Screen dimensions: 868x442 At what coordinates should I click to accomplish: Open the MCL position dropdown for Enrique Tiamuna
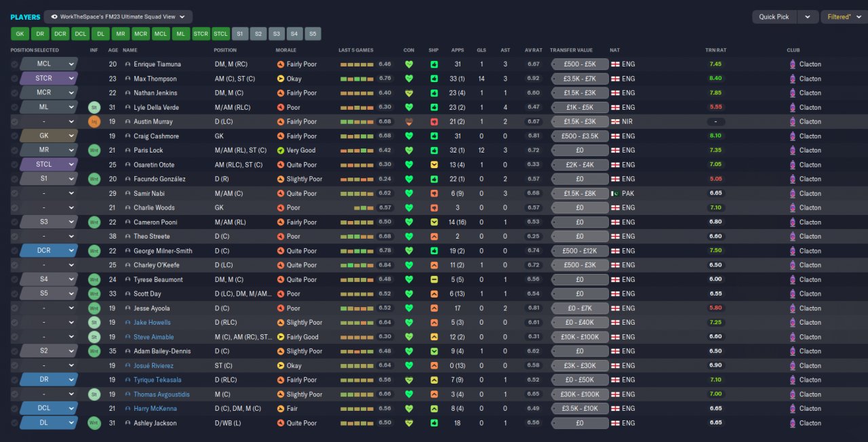(x=49, y=64)
